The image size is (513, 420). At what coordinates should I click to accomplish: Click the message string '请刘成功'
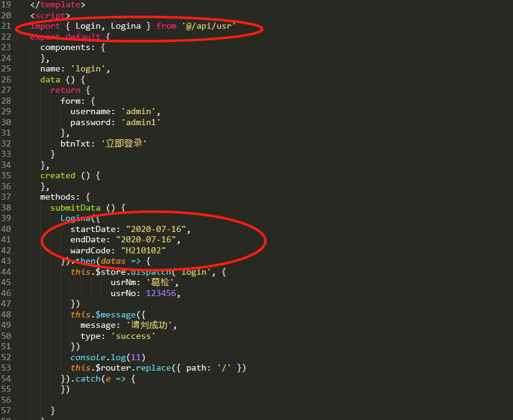point(149,325)
